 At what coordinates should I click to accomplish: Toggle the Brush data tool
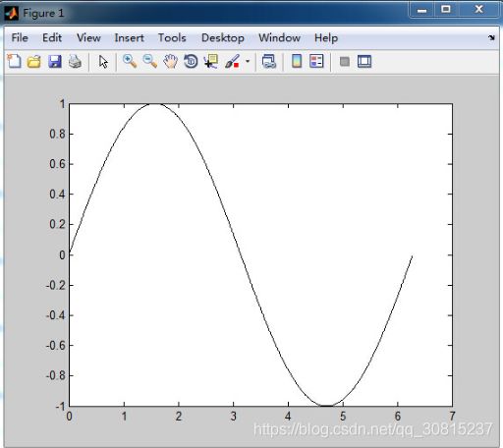(232, 61)
